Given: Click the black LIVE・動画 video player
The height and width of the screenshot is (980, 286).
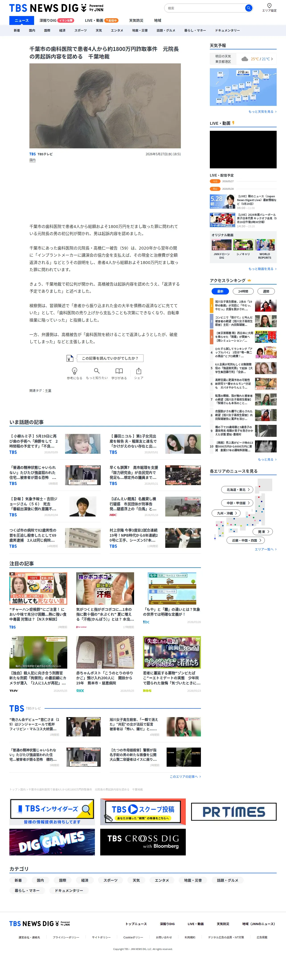Looking at the screenshot, I should 243,149.
